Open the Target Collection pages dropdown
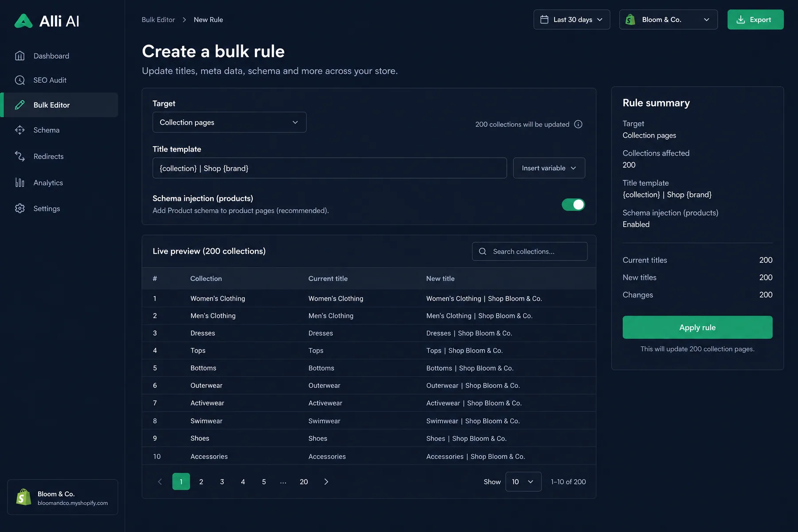 229,122
